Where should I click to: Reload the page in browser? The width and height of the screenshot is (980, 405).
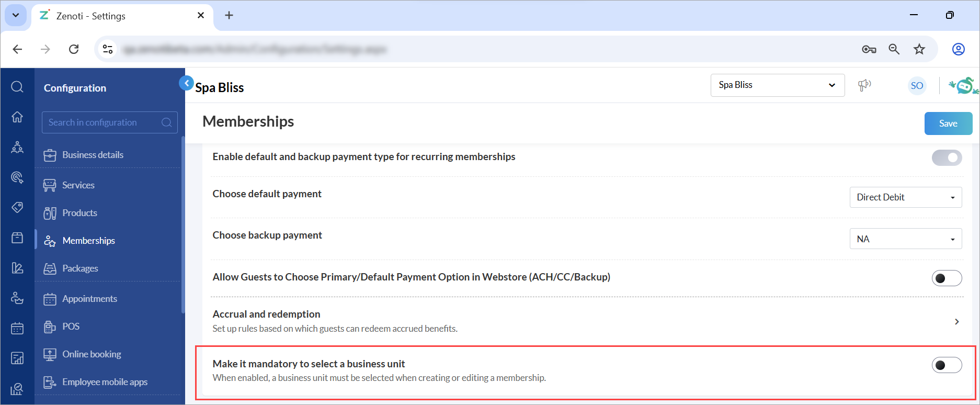tap(74, 49)
